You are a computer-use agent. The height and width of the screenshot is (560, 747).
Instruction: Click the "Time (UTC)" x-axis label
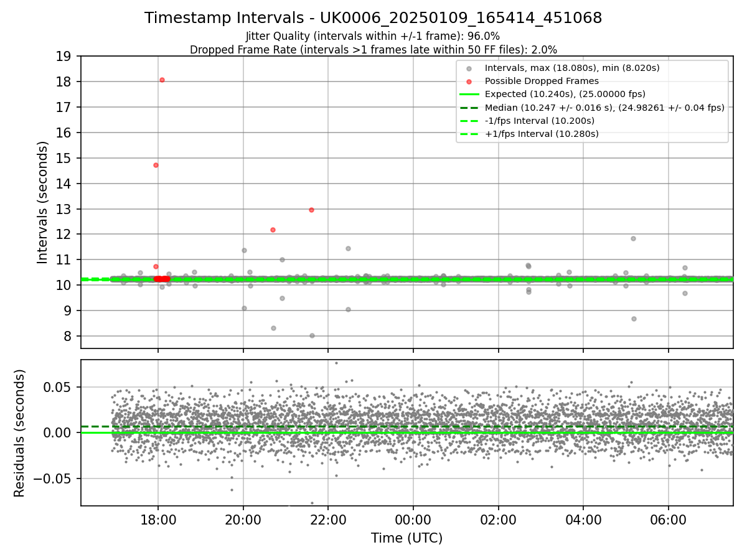(406, 538)
